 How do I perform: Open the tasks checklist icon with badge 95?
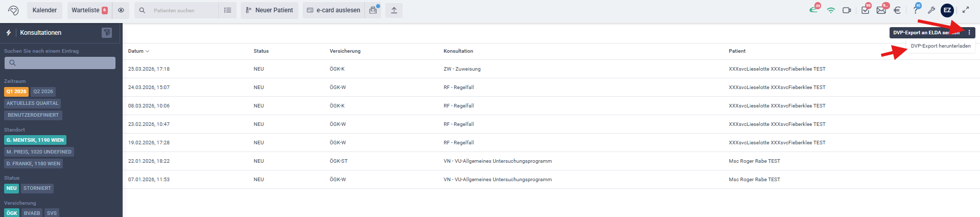(x=866, y=10)
